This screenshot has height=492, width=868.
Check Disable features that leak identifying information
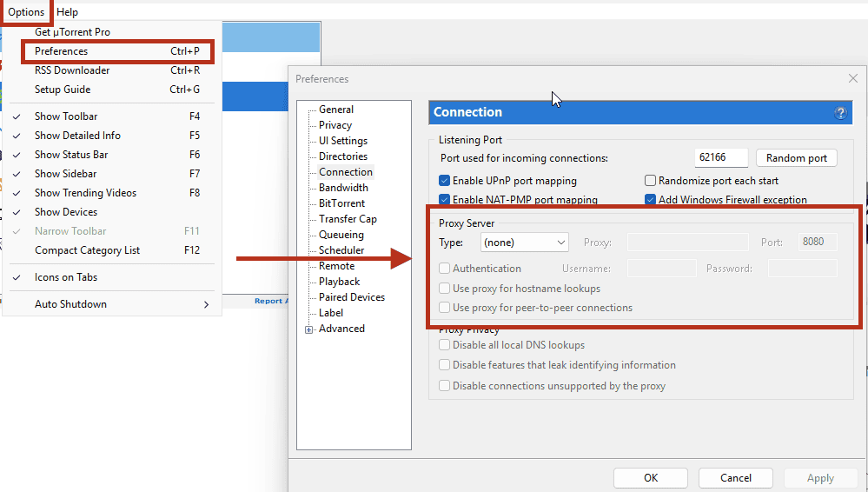(x=444, y=364)
